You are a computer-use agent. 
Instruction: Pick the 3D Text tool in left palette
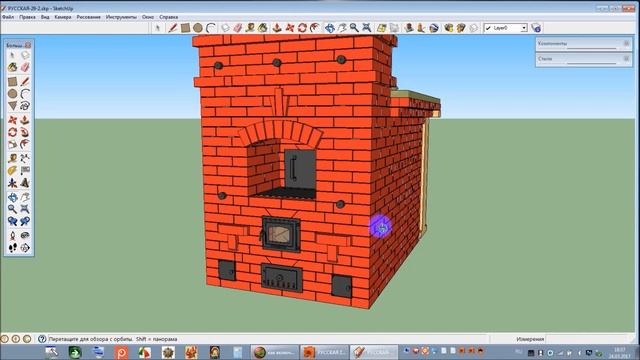(x=25, y=183)
